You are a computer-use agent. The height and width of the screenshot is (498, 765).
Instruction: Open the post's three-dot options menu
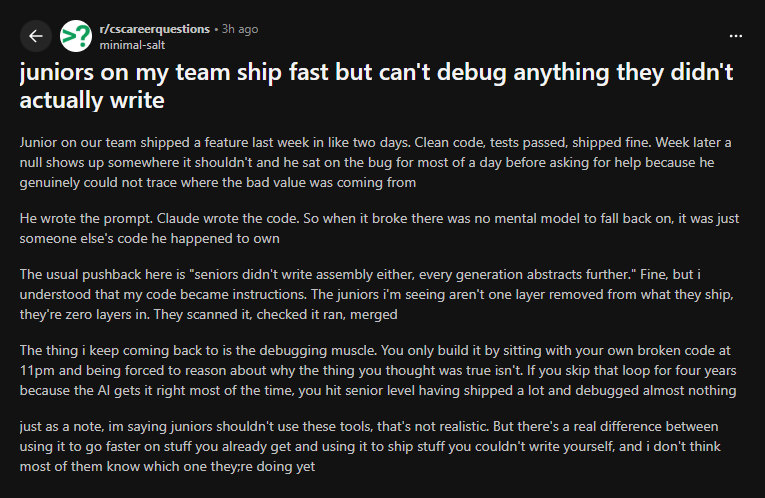736,36
